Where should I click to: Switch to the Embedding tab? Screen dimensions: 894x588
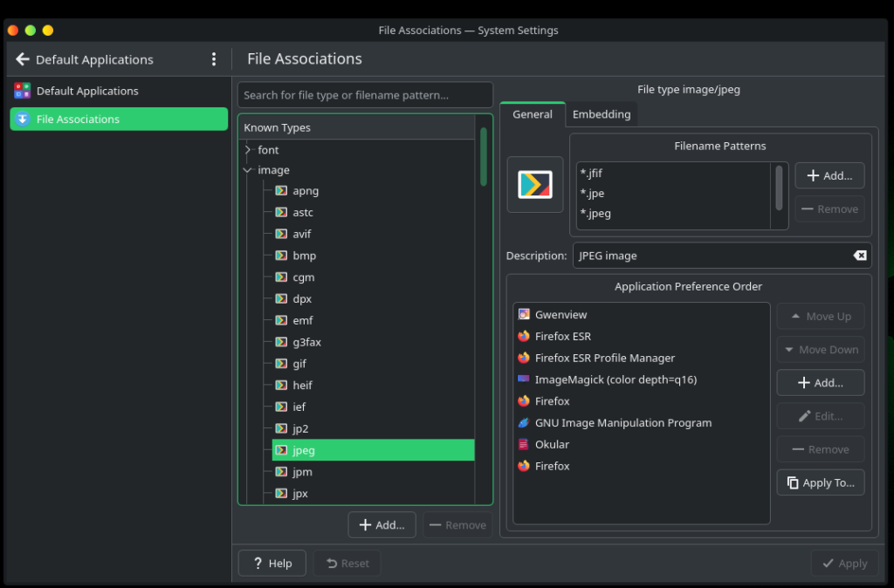coord(601,114)
